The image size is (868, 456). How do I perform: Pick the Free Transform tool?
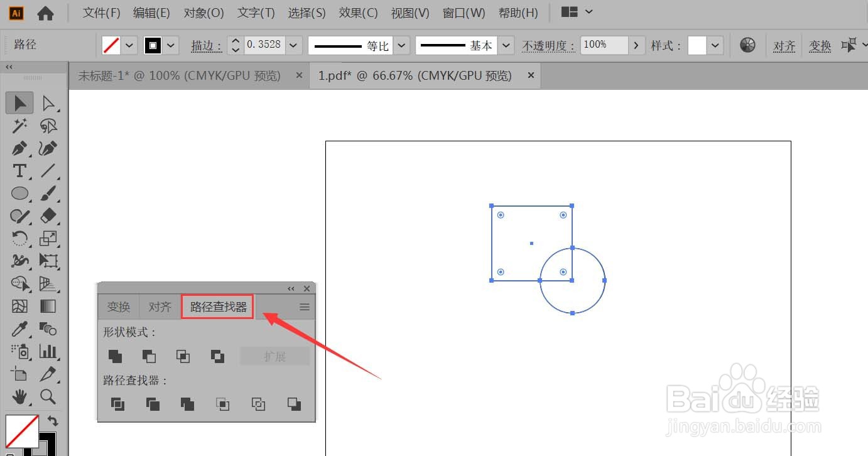pos(48,261)
